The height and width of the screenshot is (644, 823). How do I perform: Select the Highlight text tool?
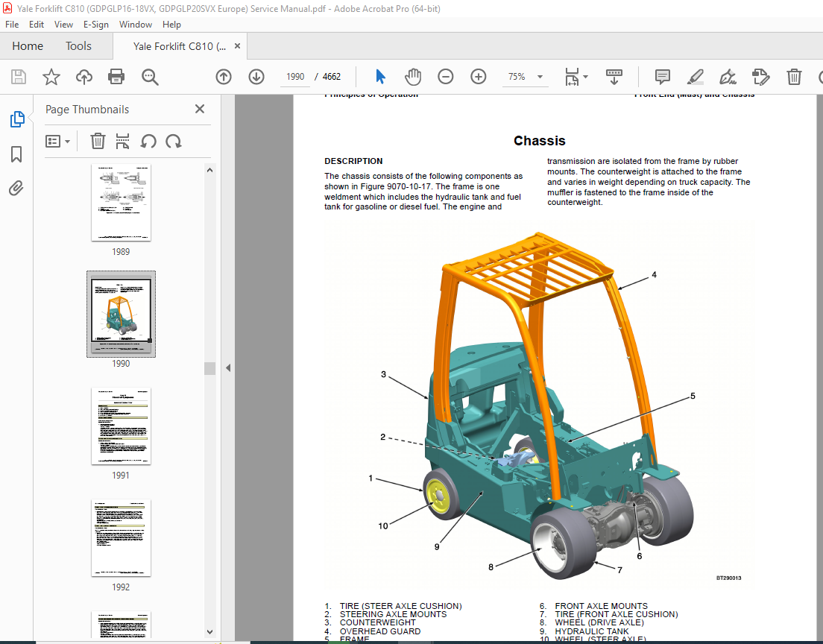tap(696, 77)
